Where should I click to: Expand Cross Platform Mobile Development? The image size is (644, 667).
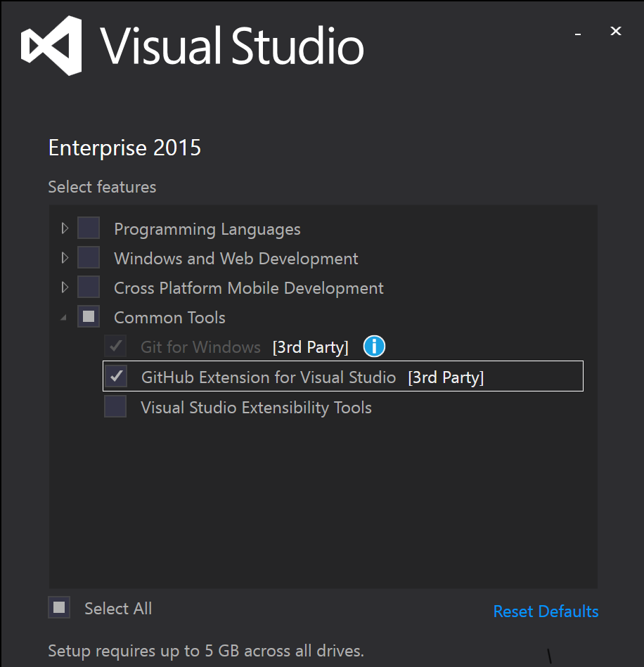[63, 287]
